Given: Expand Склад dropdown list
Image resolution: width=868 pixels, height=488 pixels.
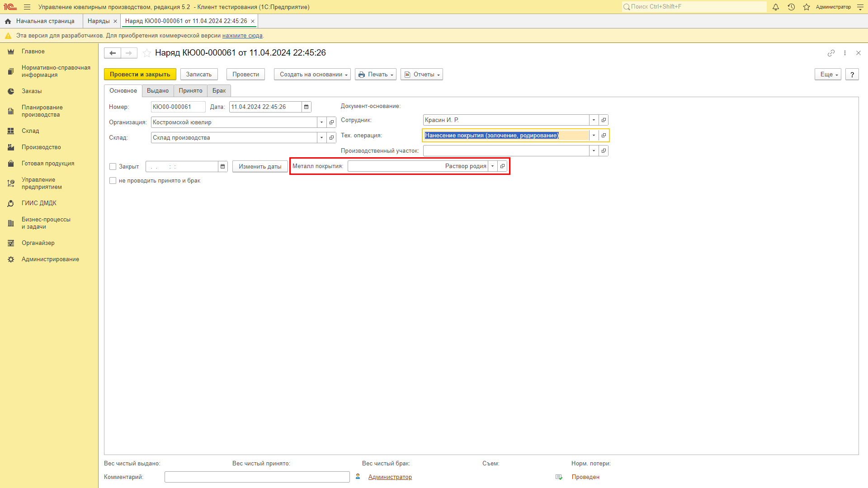Looking at the screenshot, I should click(322, 138).
